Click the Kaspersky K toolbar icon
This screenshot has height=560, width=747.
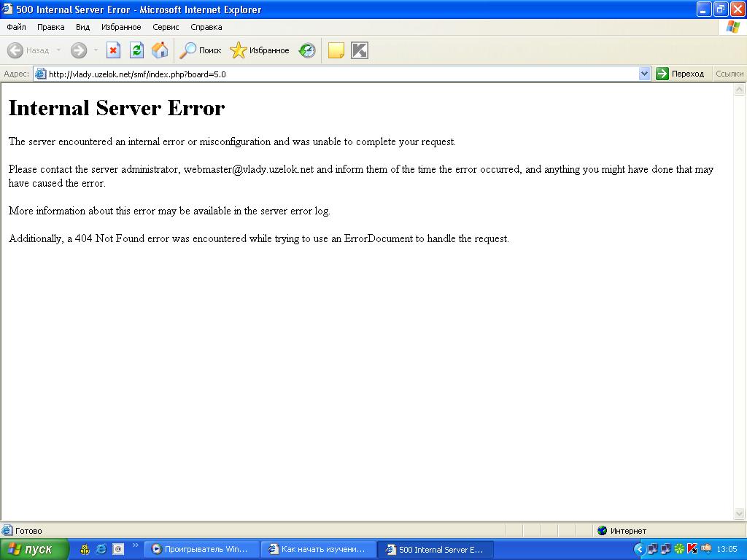pyautogui.click(x=359, y=50)
